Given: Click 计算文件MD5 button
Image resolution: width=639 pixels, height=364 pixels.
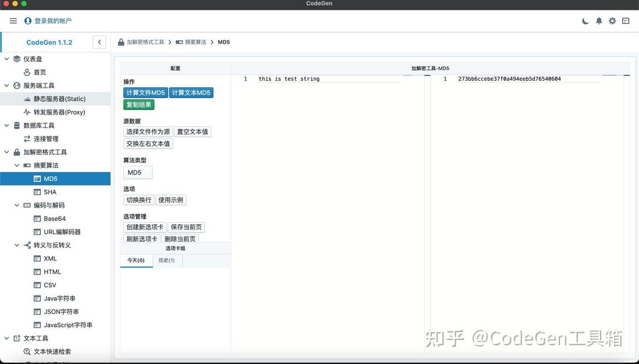Looking at the screenshot, I should pyautogui.click(x=145, y=93).
